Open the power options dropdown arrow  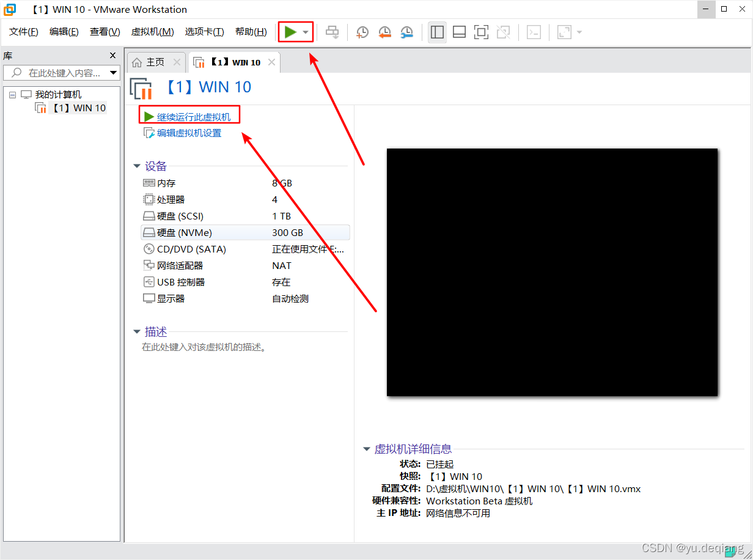click(x=306, y=32)
